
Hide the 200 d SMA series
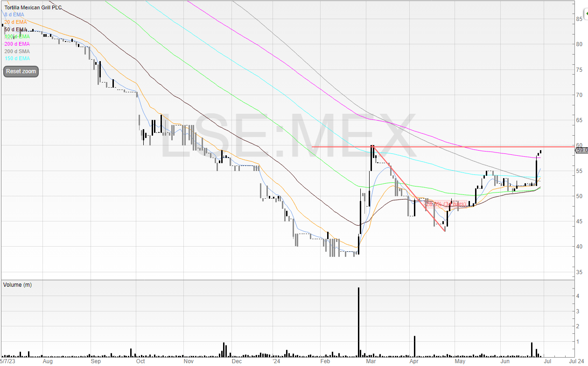17,51
